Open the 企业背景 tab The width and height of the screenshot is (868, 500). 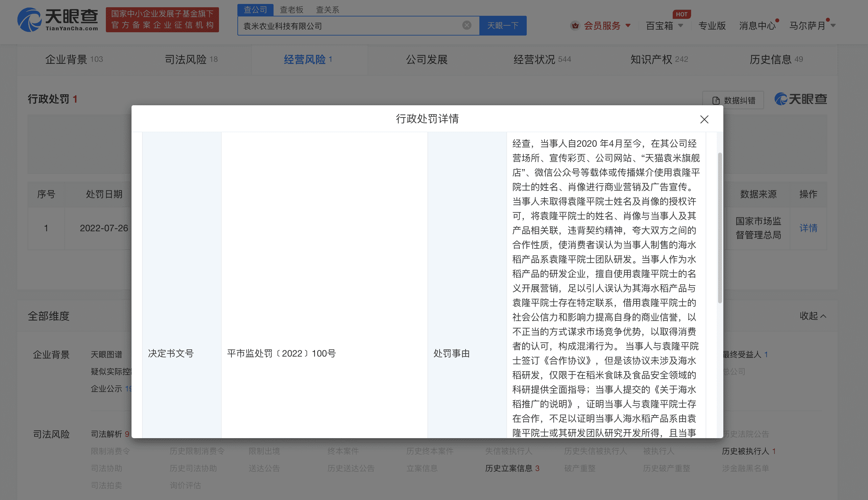coord(74,60)
